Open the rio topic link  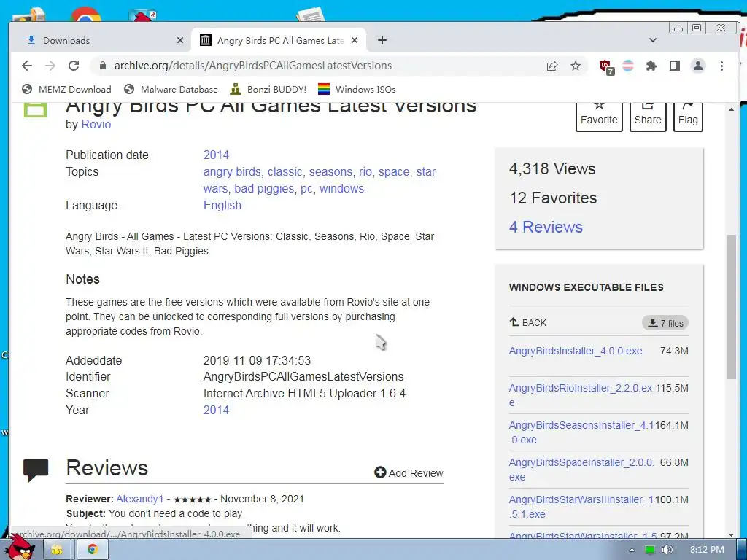[365, 172]
